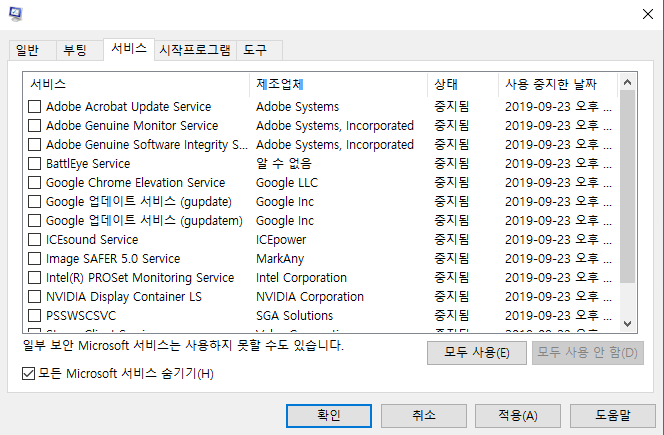Enable Intel(R) PROSet Monitoring Service checkbox
The image size is (664, 435).
[34, 278]
